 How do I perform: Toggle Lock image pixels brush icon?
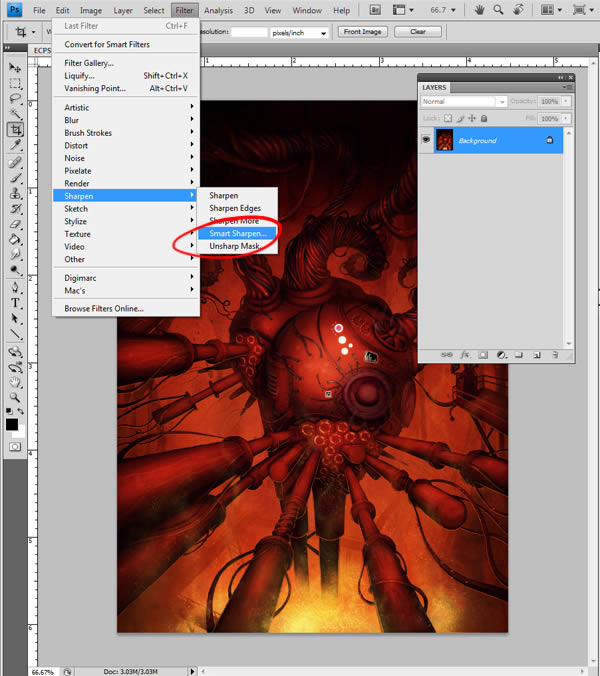(460, 118)
